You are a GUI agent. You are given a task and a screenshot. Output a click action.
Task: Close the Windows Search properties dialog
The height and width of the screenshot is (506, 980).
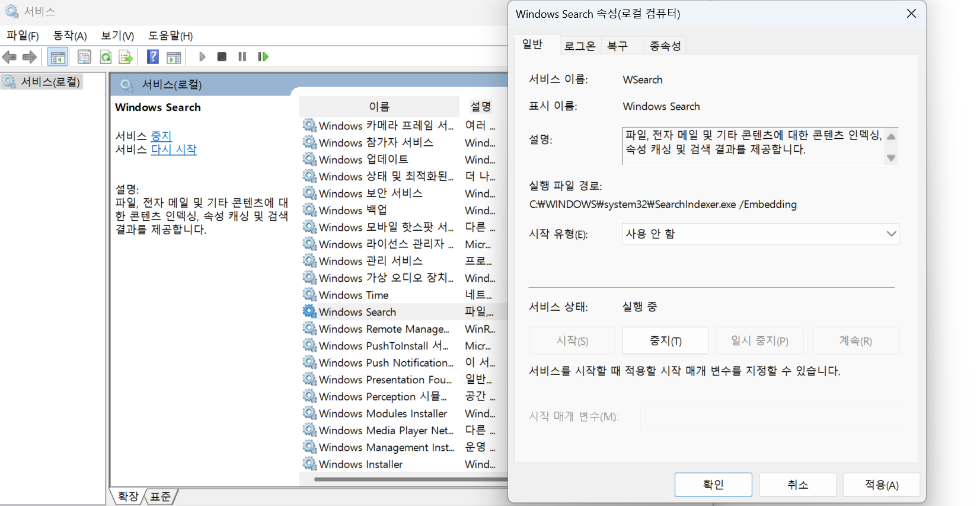point(911,14)
